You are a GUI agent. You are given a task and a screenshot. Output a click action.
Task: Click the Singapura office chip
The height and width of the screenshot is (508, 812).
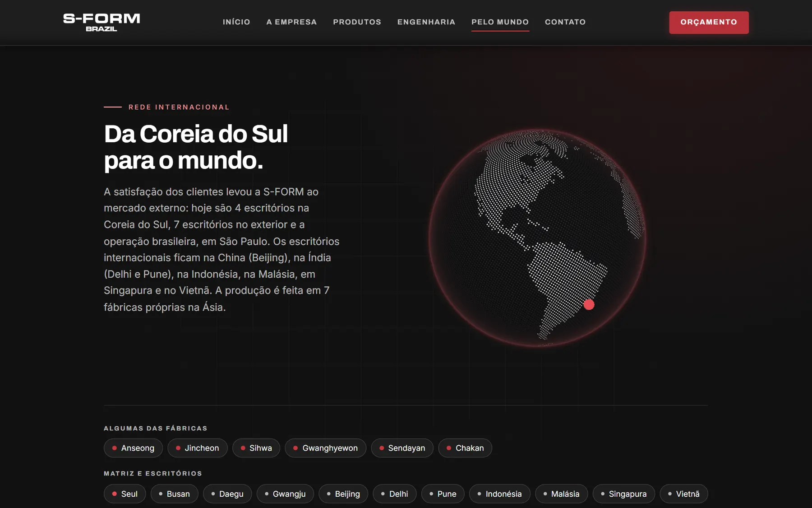623,494
